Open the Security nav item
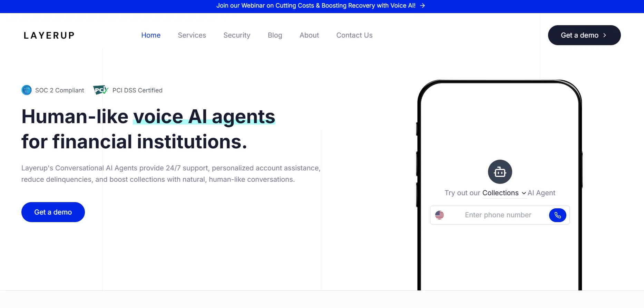The image size is (644, 308). tap(237, 35)
